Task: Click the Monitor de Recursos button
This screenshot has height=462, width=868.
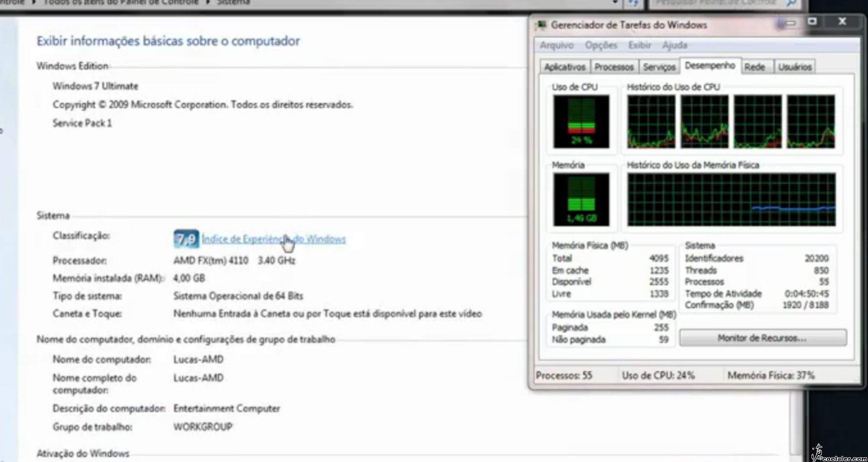Action: tap(762, 338)
